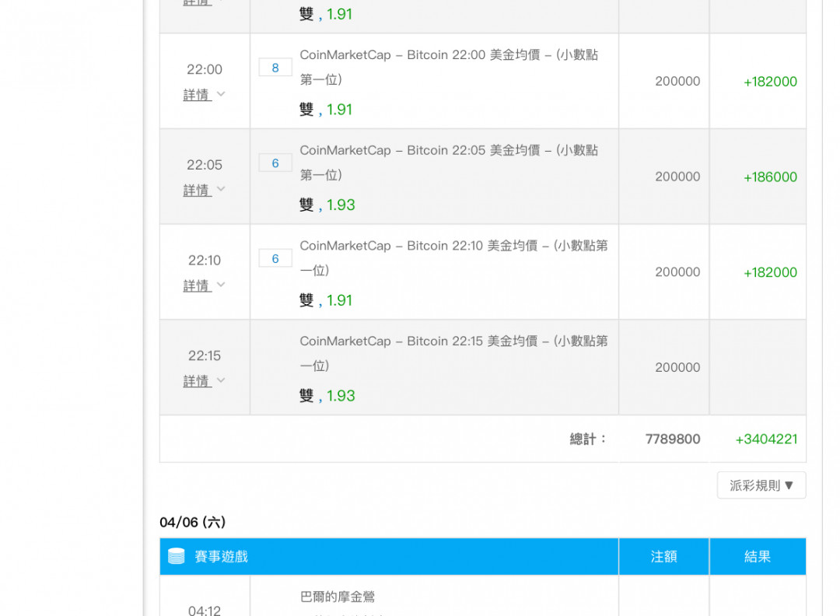Click the 結果 column header
The height and width of the screenshot is (616, 840).
758,557
